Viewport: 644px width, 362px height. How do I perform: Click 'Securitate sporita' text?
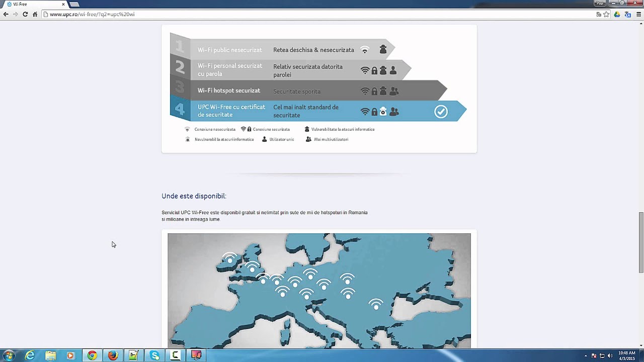pyautogui.click(x=297, y=92)
